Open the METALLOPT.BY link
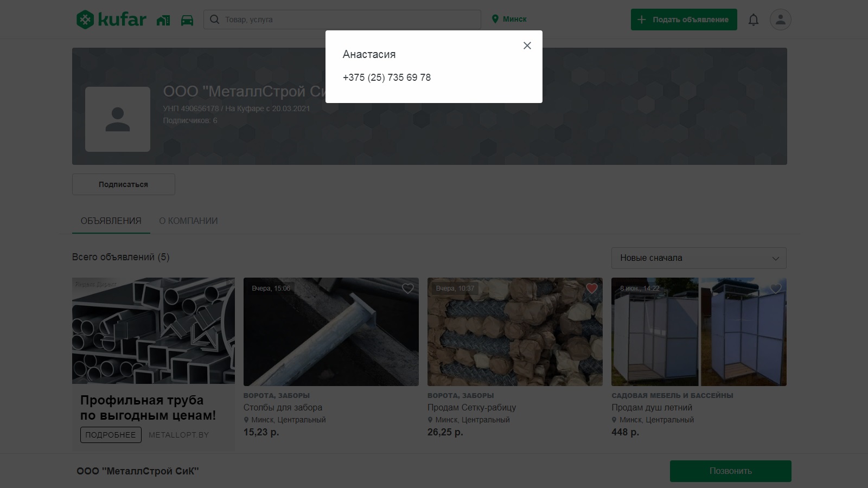Image resolution: width=868 pixels, height=488 pixels. click(178, 435)
